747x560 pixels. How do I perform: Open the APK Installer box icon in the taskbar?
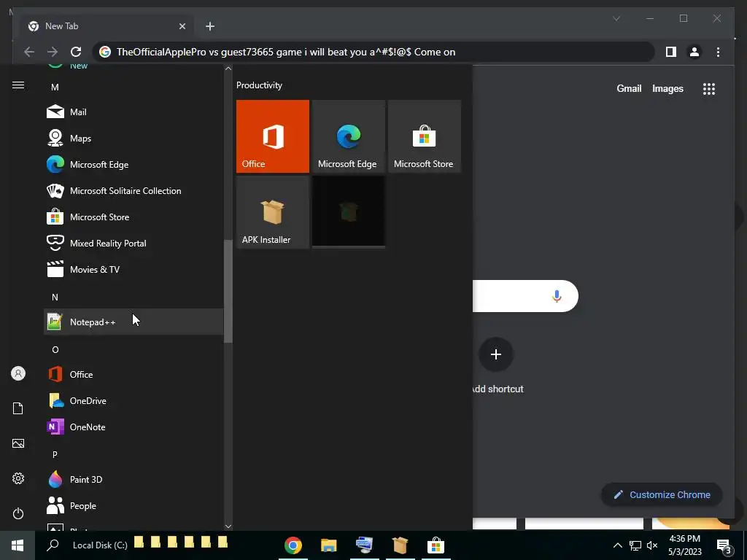tap(400, 545)
